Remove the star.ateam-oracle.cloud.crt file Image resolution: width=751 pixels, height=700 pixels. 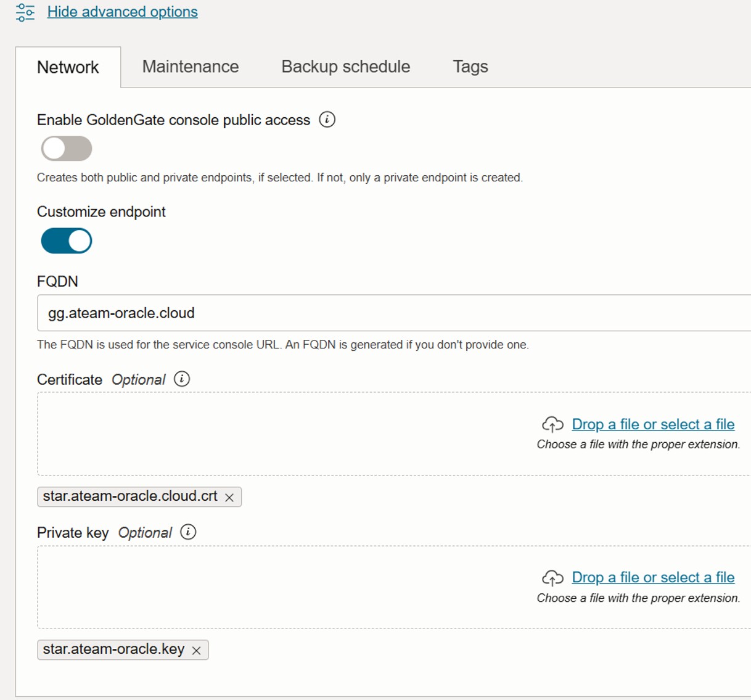(229, 497)
